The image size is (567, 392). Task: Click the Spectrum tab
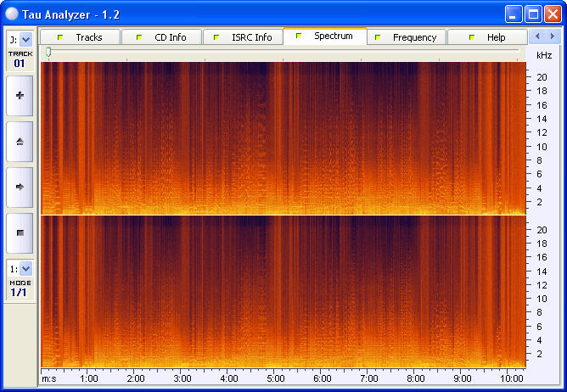point(325,36)
